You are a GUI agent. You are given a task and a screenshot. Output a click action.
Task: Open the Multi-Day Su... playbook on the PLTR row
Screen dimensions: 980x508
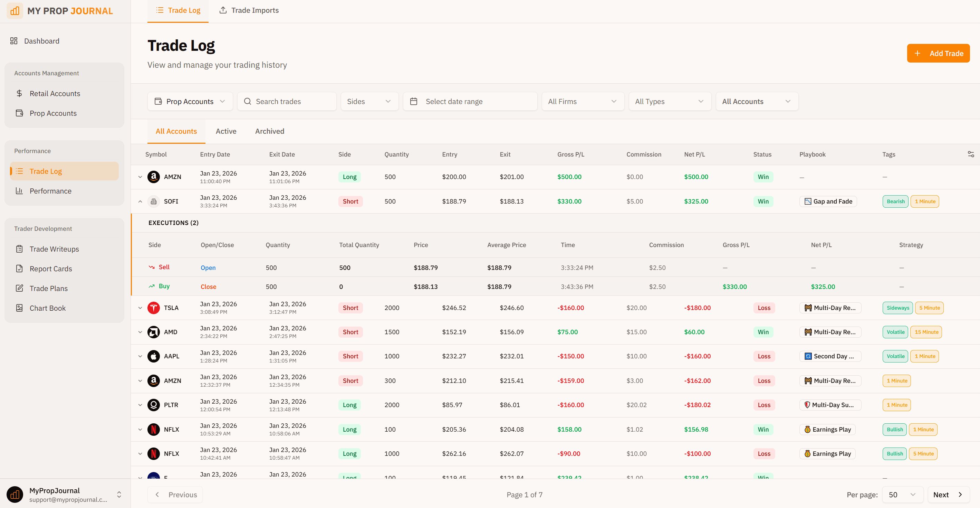(830, 405)
